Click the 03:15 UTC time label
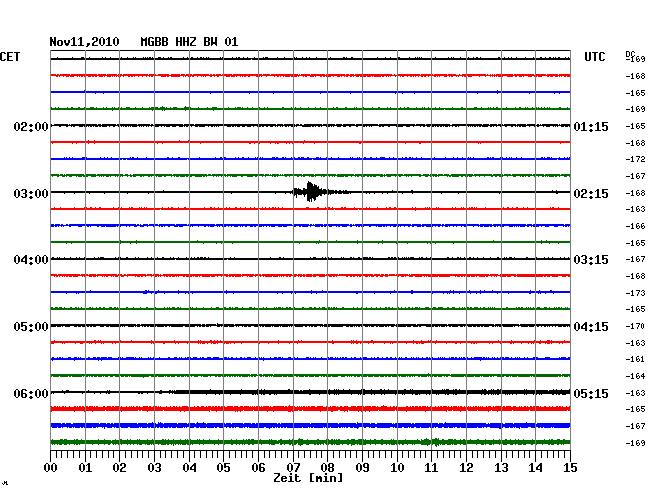The width and height of the screenshot is (650, 494). point(591,260)
